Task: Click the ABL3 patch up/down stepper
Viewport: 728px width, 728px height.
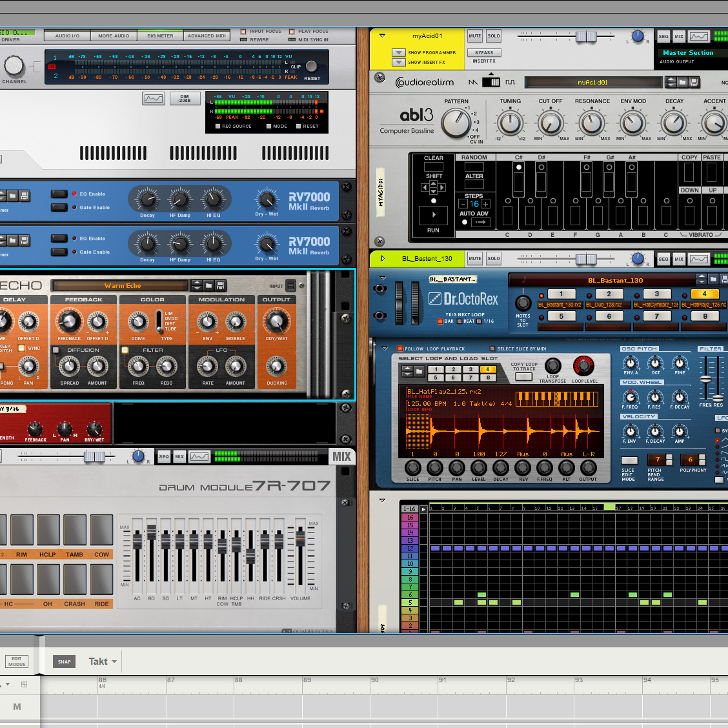Action: (x=671, y=82)
